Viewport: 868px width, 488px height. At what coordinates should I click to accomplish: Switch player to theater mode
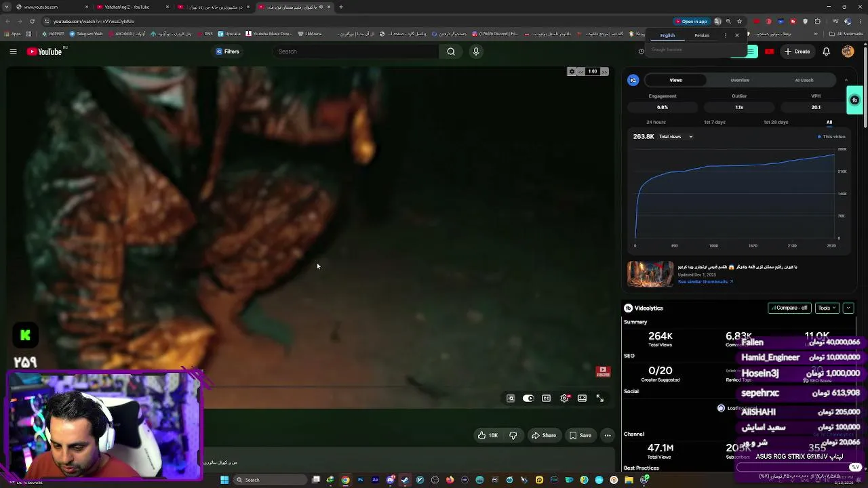pos(582,399)
